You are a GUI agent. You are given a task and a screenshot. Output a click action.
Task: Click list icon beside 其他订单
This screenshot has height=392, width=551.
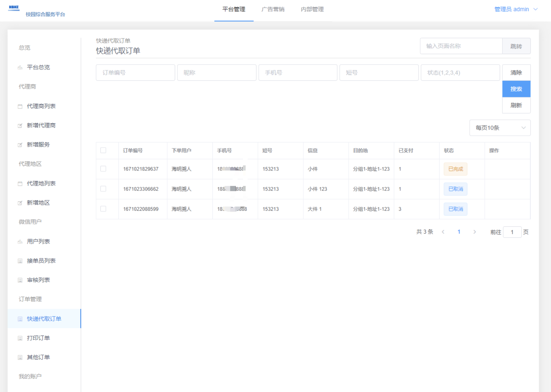point(20,357)
